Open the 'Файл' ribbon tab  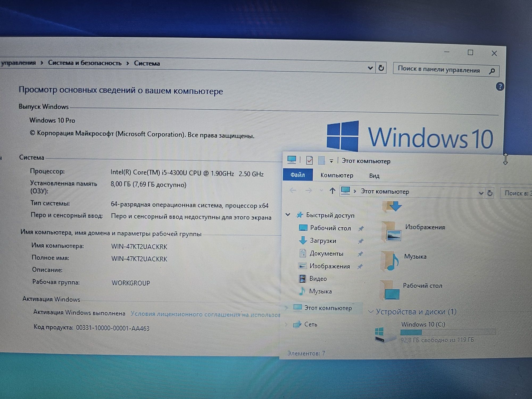(x=298, y=175)
